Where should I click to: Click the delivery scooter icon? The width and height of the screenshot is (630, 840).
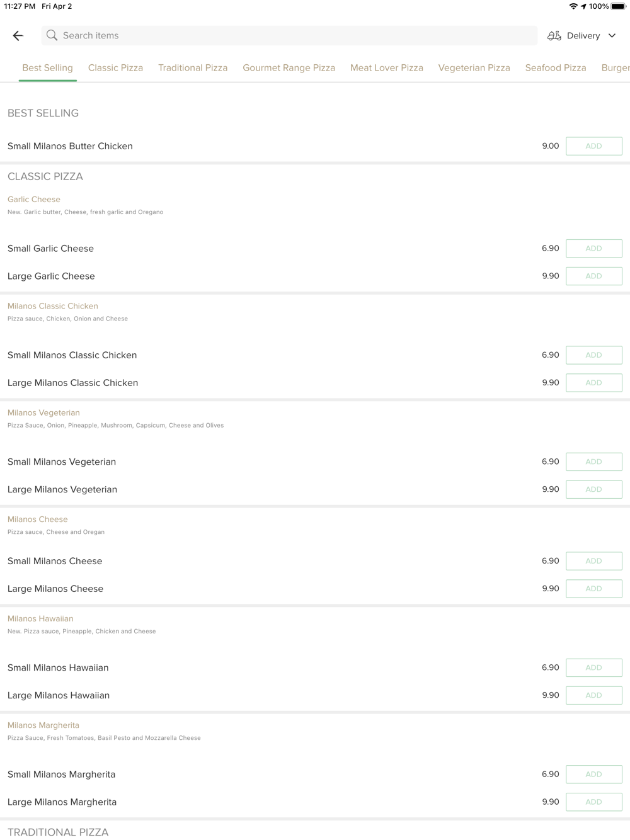tap(554, 36)
